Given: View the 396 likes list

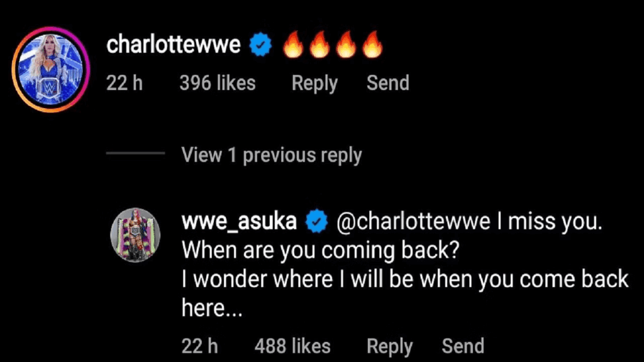Looking at the screenshot, I should pyautogui.click(x=218, y=83).
